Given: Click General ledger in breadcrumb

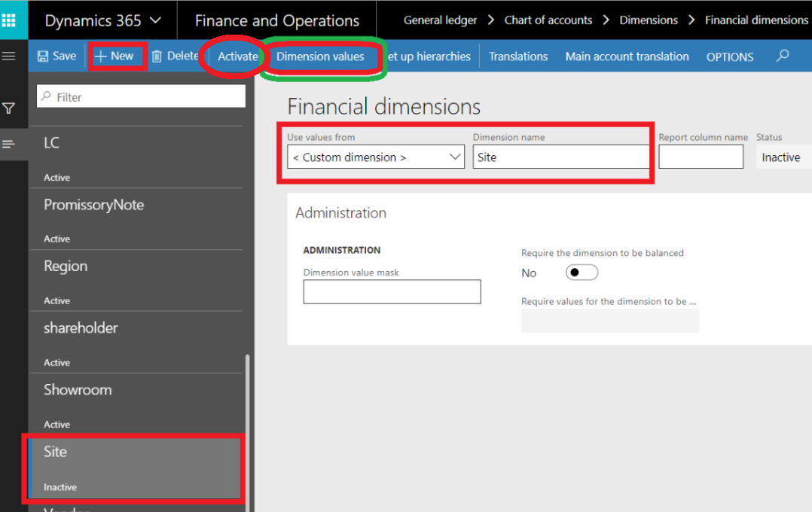Looking at the screenshot, I should point(440,20).
